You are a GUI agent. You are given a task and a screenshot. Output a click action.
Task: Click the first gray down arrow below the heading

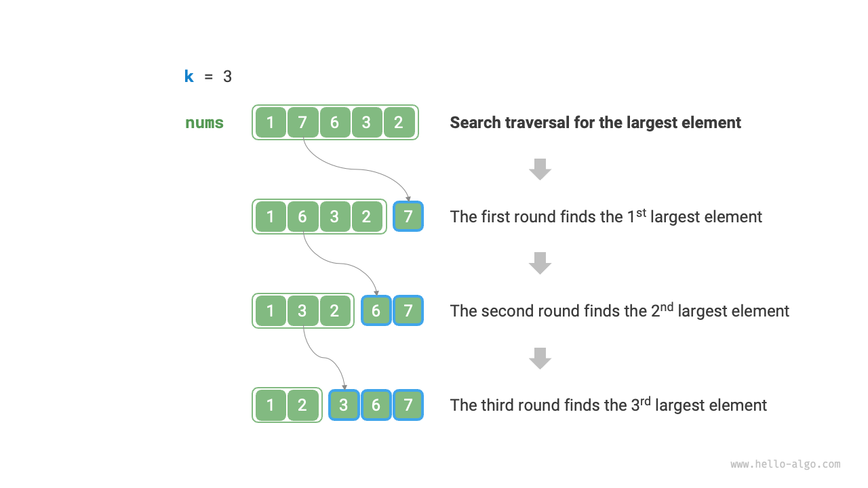tap(540, 169)
